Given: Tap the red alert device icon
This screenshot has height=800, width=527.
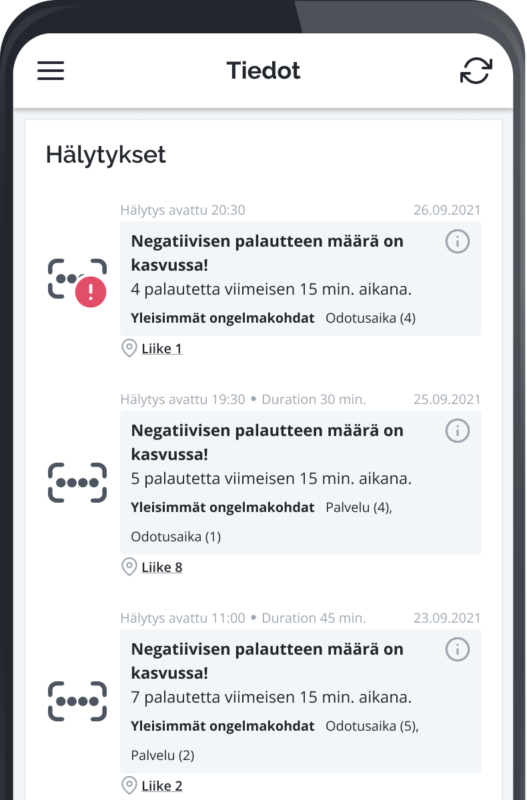Looking at the screenshot, I should point(78,282).
